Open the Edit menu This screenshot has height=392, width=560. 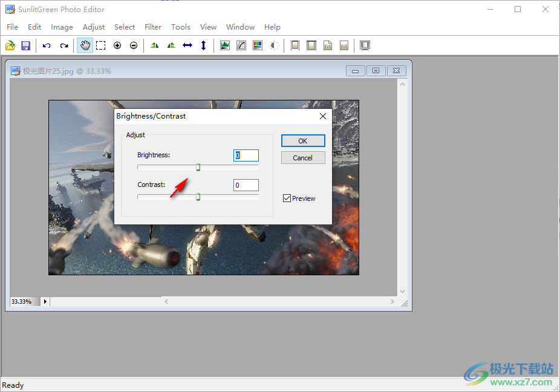[x=34, y=27]
